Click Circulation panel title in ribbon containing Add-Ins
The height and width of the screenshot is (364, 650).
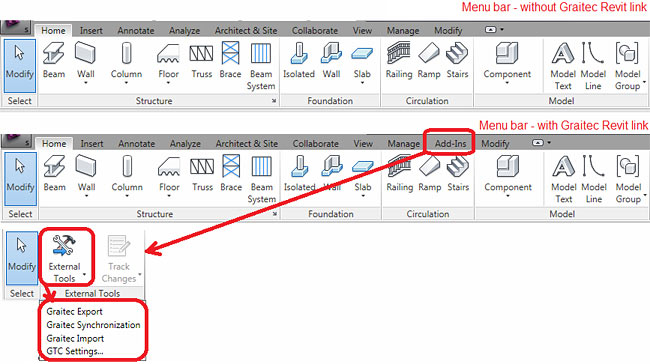428,214
